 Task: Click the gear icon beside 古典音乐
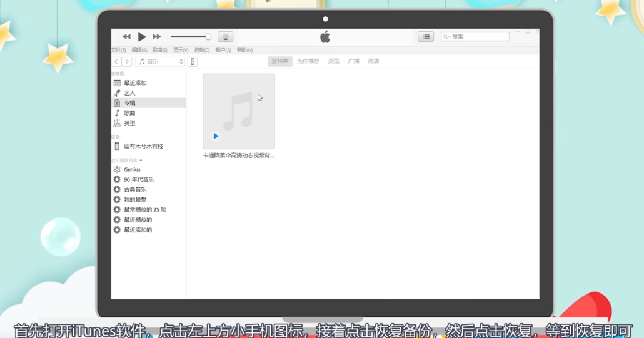[x=117, y=189]
